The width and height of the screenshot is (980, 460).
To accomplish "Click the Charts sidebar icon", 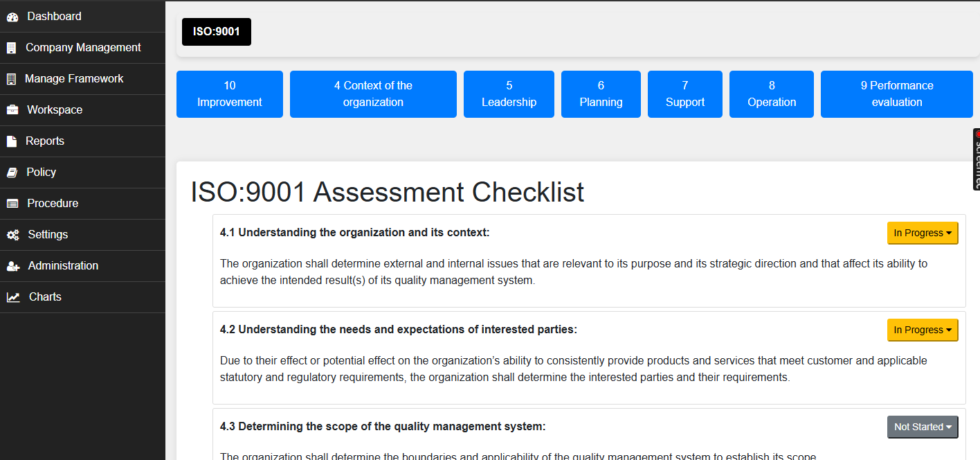I will click(11, 297).
